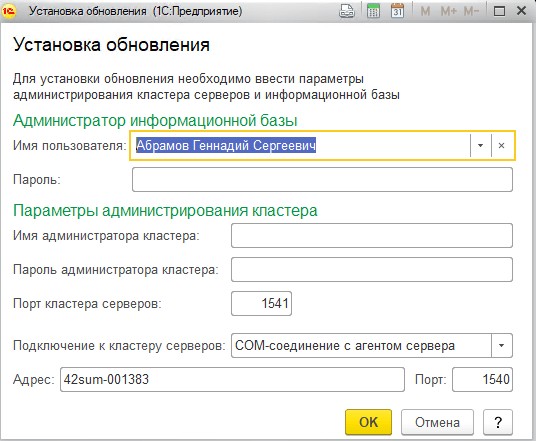This screenshot has height=441, width=536.
Task: Select COM-соединение с агентом сервера combo box
Action: 372,346
